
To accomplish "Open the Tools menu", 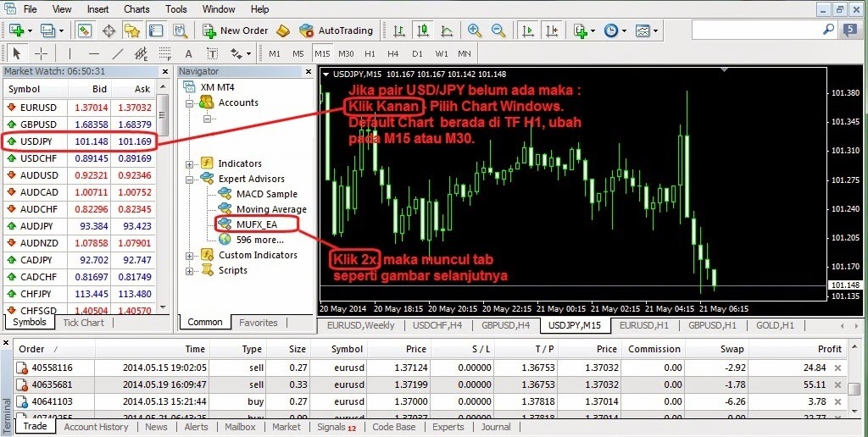I will 176,8.
